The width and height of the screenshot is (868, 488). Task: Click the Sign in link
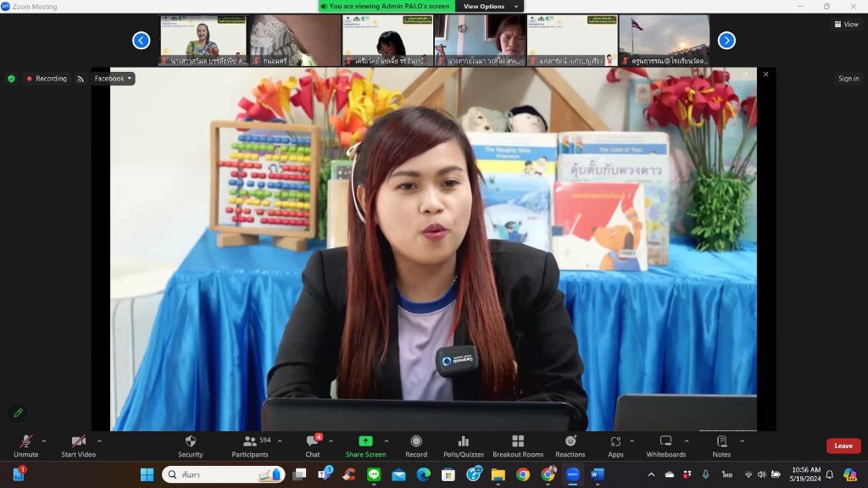pyautogui.click(x=848, y=79)
